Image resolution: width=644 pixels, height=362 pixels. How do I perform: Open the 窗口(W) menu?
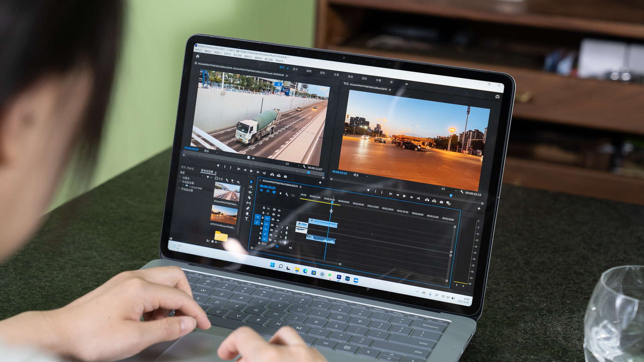coord(269,60)
